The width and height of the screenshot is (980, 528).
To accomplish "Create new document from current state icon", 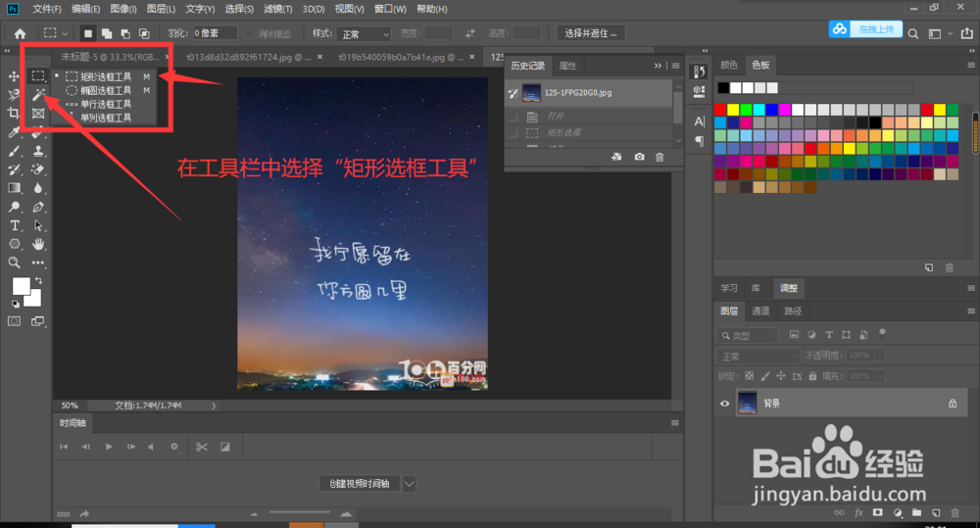I will pos(616,157).
